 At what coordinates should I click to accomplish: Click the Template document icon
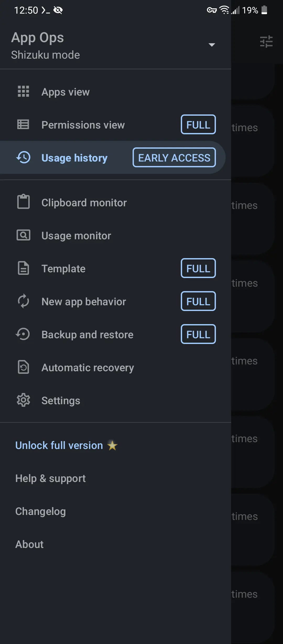23,268
